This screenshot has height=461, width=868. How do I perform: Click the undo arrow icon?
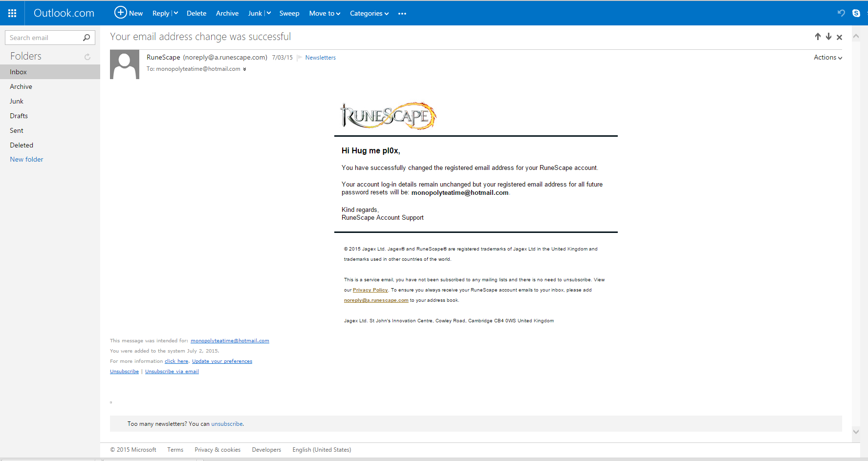(x=841, y=13)
